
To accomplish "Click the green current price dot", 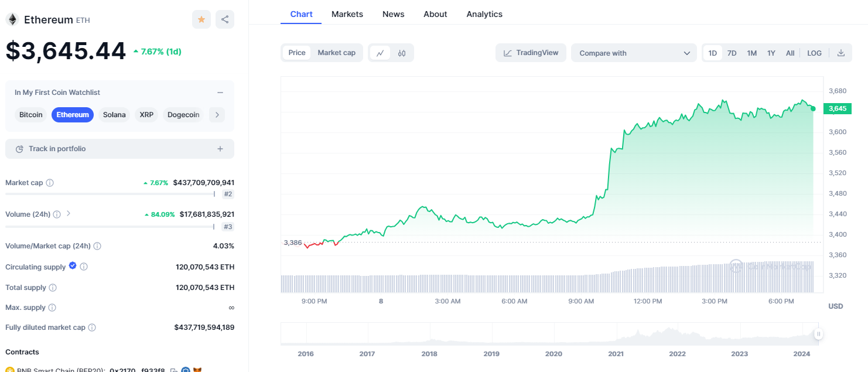I will 813,108.
